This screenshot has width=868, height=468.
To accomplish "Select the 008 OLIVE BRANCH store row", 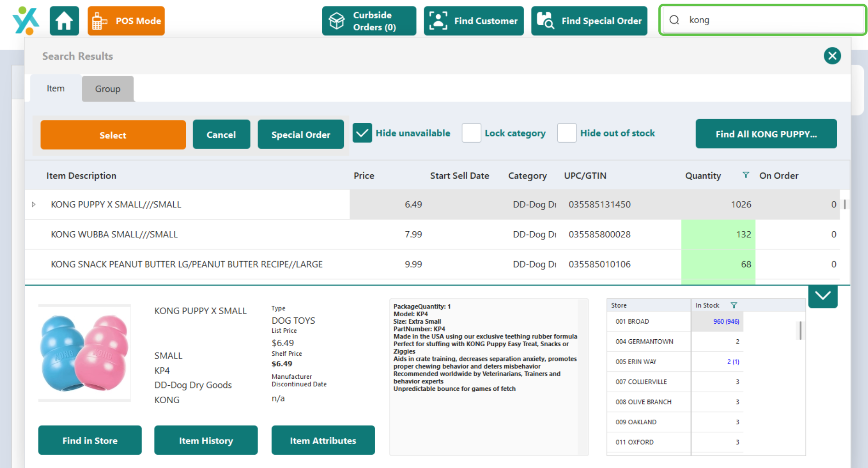I will point(675,402).
